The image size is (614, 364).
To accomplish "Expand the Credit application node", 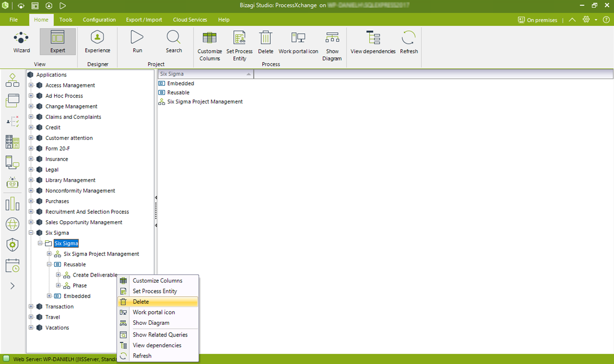I will coord(31,128).
